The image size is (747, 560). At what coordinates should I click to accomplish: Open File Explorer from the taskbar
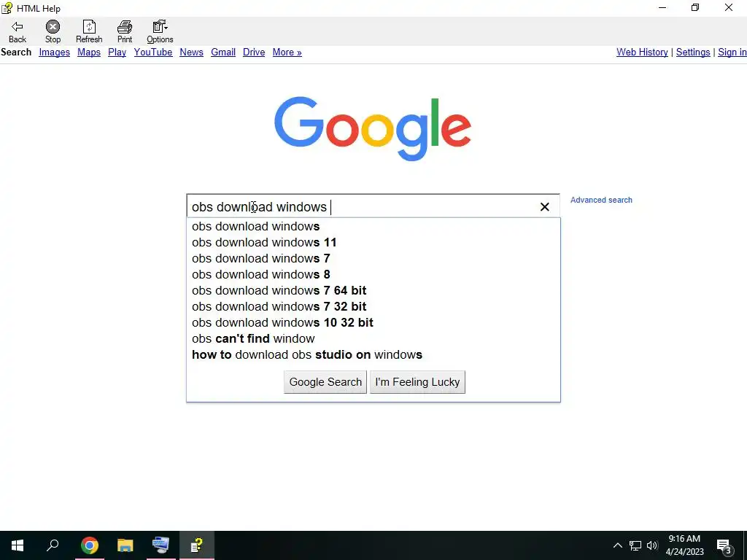125,545
